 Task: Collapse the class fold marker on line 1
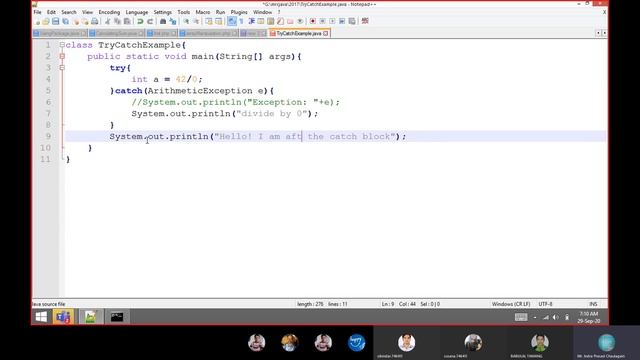[62, 45]
